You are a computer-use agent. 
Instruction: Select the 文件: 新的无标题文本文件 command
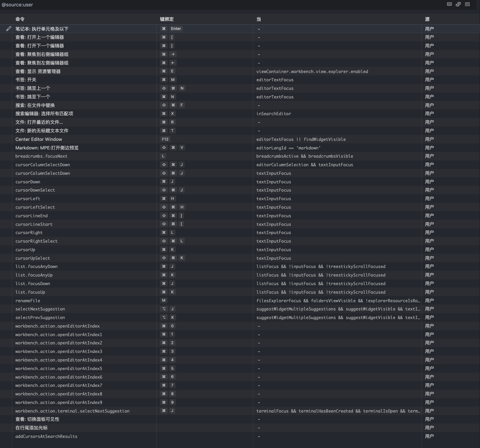[42, 131]
